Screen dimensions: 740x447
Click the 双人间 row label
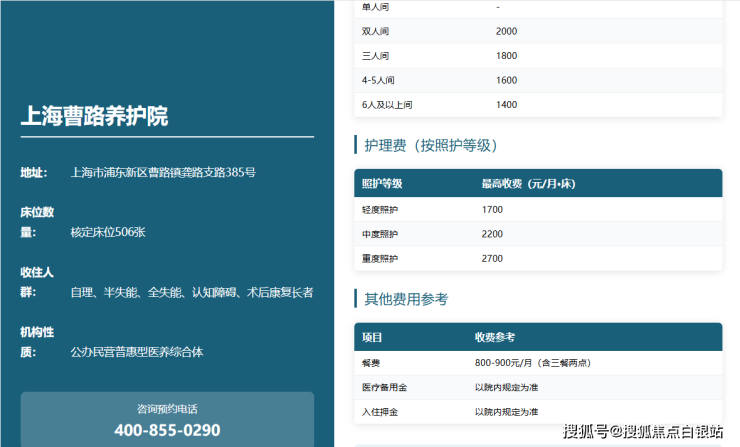(x=376, y=31)
